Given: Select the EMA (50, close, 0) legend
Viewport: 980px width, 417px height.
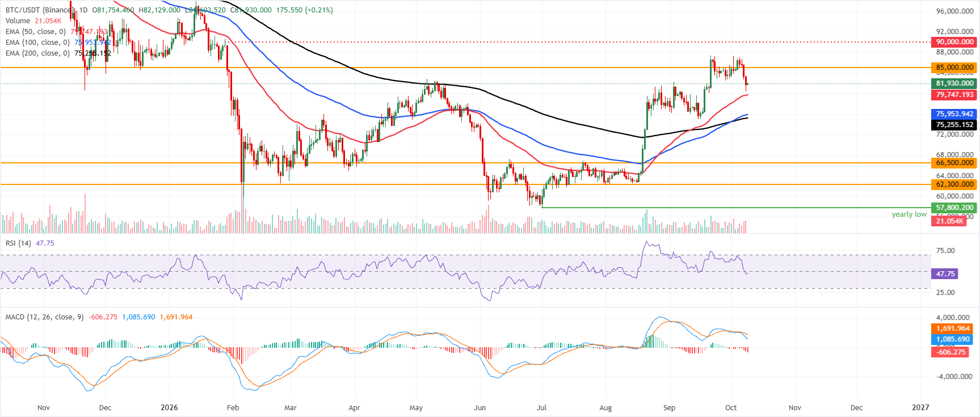Looking at the screenshot, I should (x=36, y=32).
